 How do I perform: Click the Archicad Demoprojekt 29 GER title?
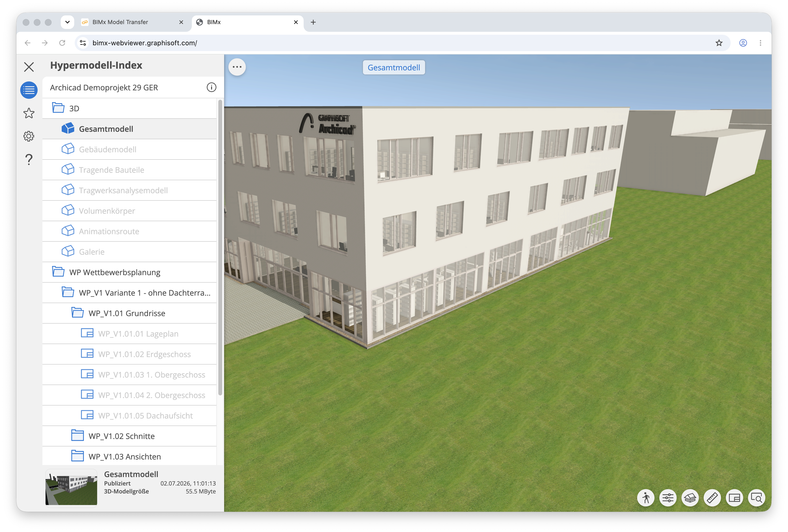click(104, 87)
